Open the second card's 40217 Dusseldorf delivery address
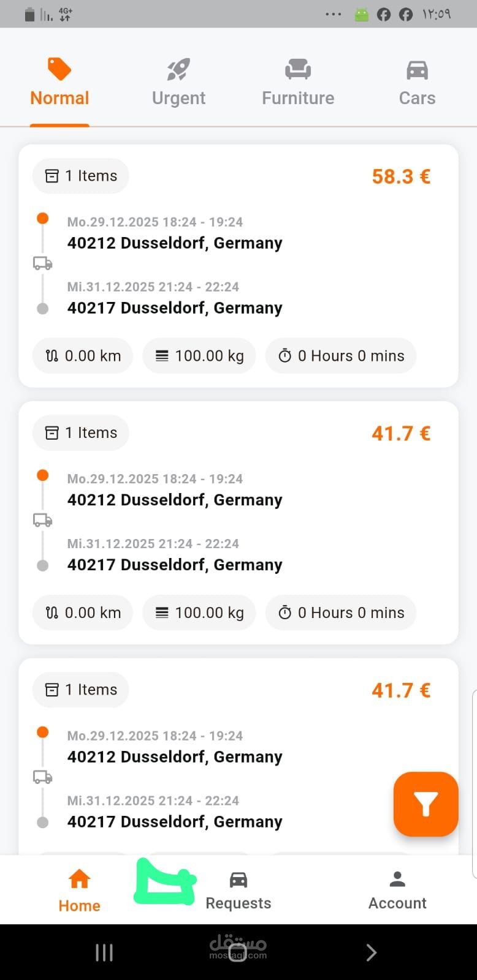This screenshot has width=477, height=980. [175, 565]
